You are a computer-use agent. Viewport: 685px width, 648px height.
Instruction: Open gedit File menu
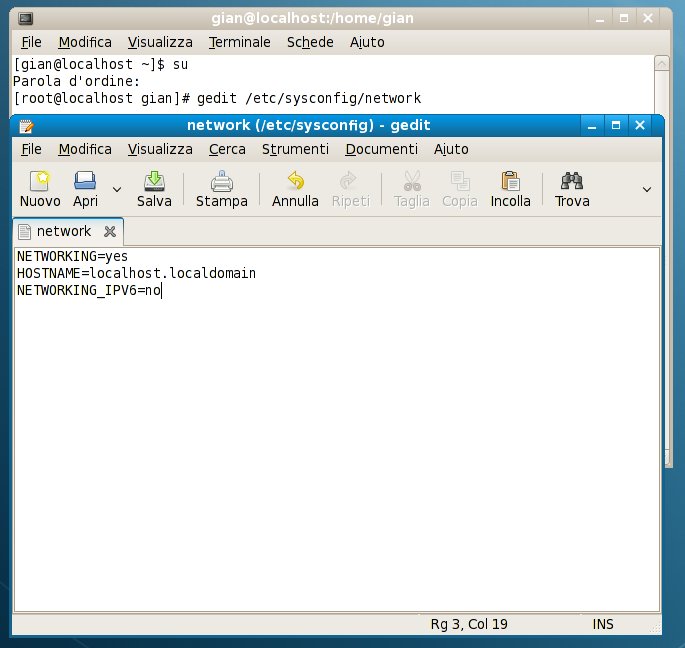point(31,149)
